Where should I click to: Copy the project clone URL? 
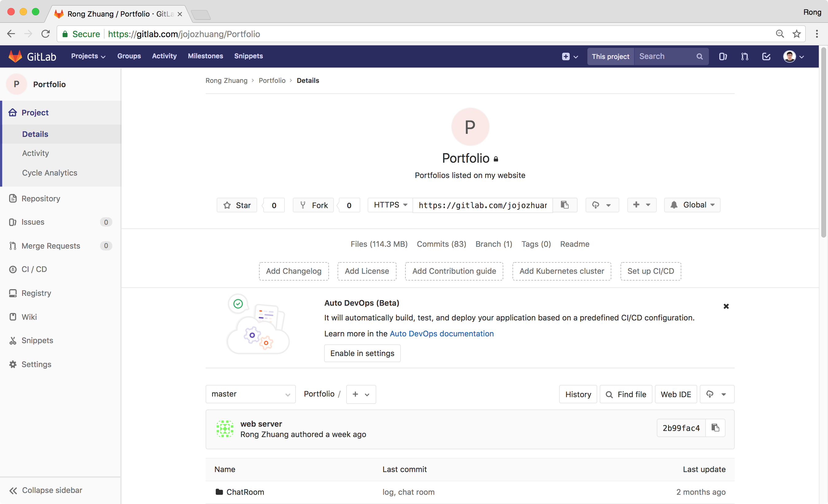click(565, 205)
